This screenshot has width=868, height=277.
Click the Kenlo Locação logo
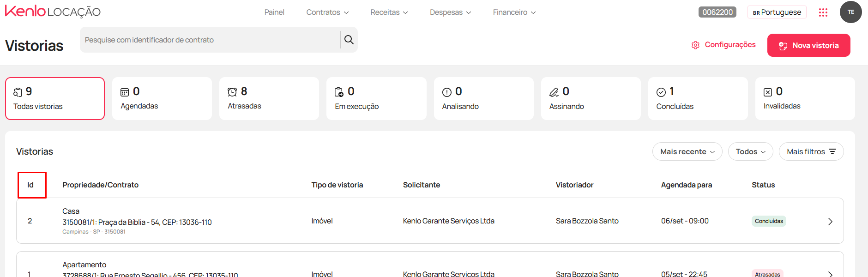point(53,12)
